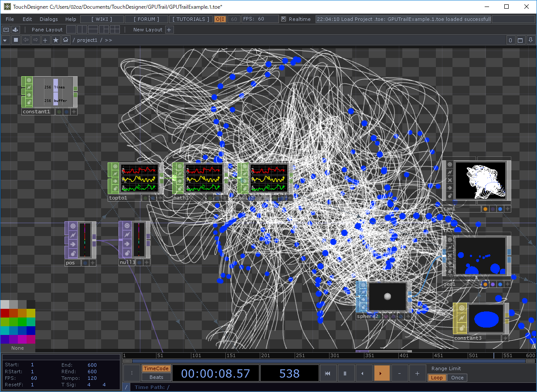Screen dimensions: 537x392
Task: Open the Dialogs menu
Action: [x=48, y=19]
